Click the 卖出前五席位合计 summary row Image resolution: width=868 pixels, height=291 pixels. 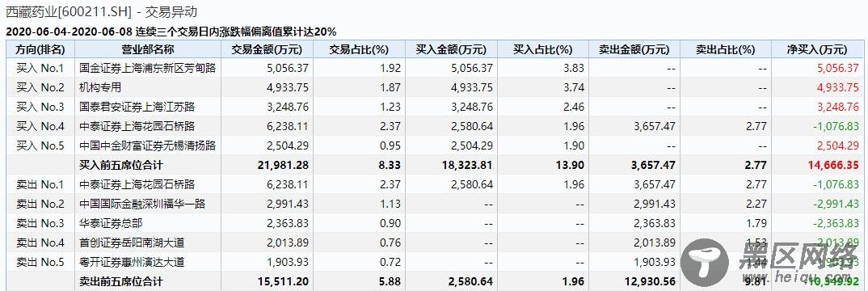(434, 281)
